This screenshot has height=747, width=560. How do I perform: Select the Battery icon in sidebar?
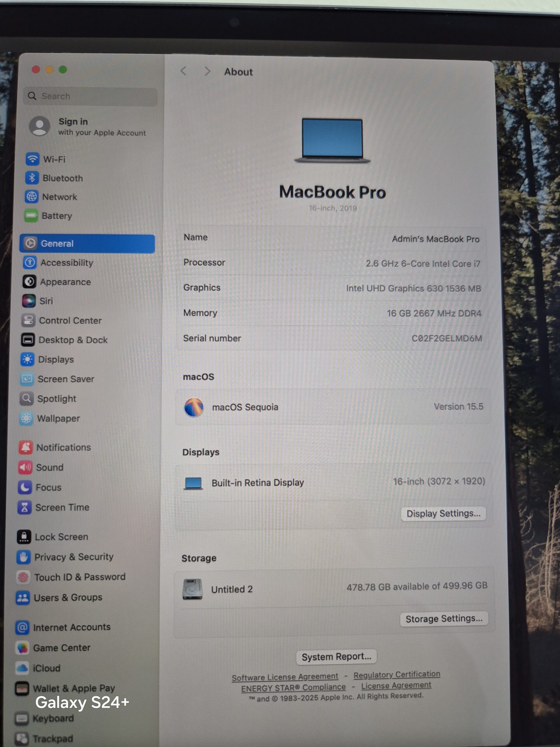(x=32, y=215)
